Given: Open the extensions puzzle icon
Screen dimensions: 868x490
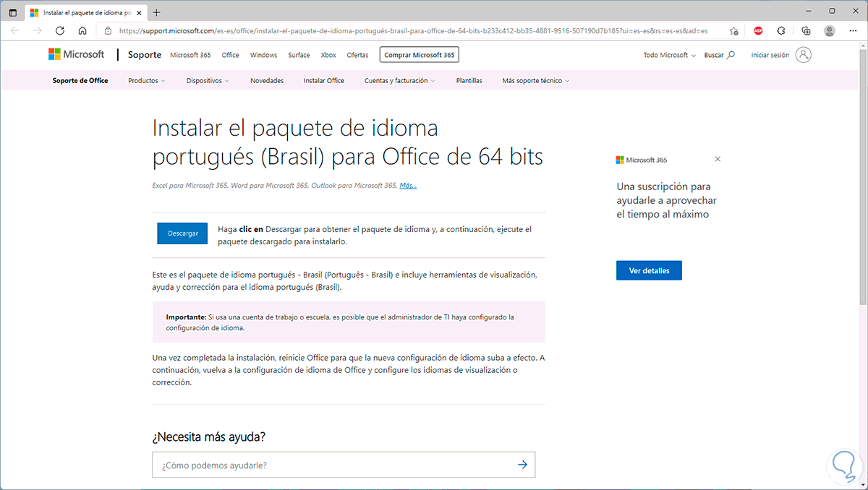Looking at the screenshot, I should [x=781, y=31].
